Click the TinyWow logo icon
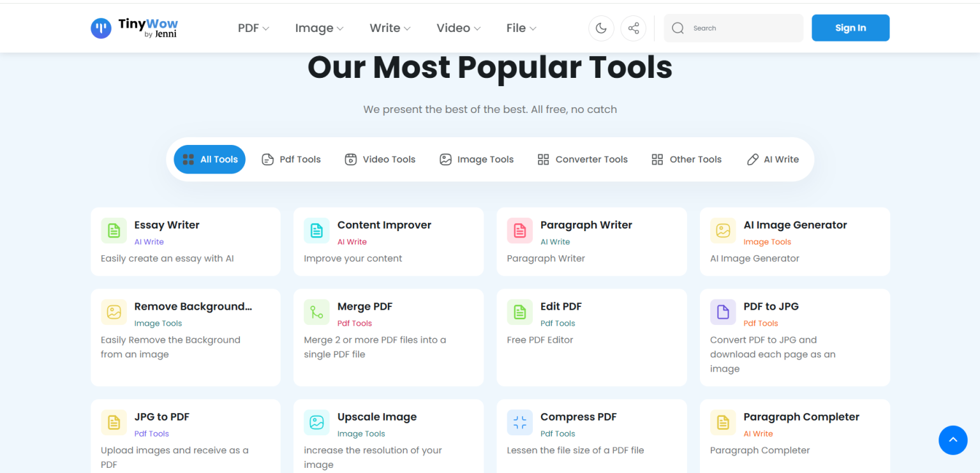This screenshot has height=473, width=980. (x=101, y=28)
